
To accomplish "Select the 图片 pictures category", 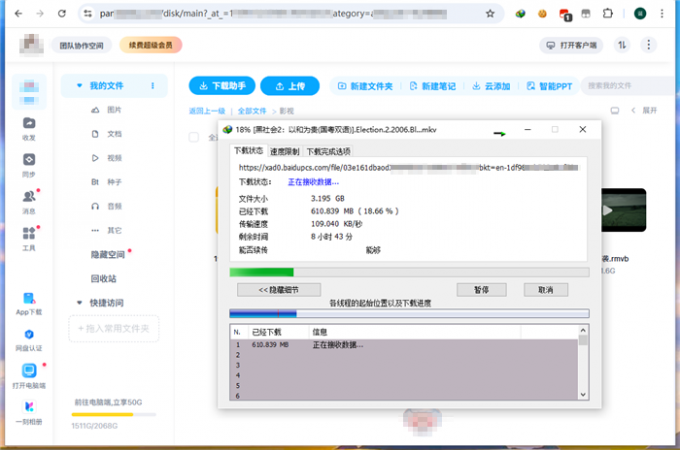I will [106, 110].
